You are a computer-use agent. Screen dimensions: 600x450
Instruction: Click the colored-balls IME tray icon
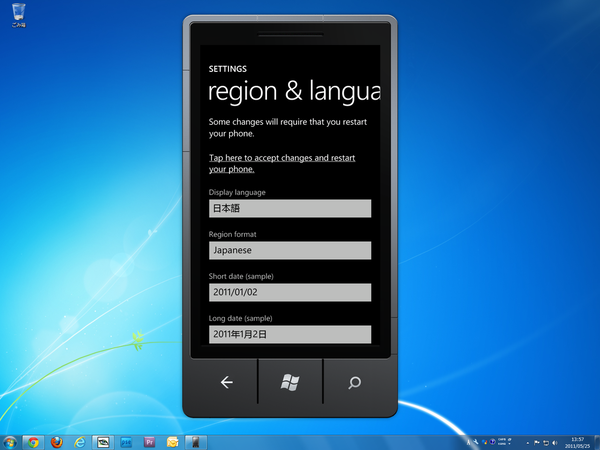[x=484, y=442]
